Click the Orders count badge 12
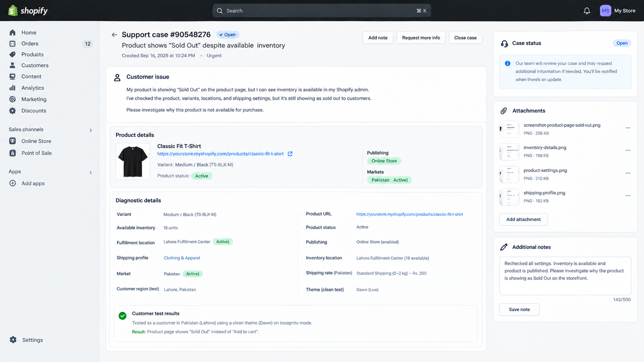Viewport: 644px width, 362px height. [x=88, y=44]
